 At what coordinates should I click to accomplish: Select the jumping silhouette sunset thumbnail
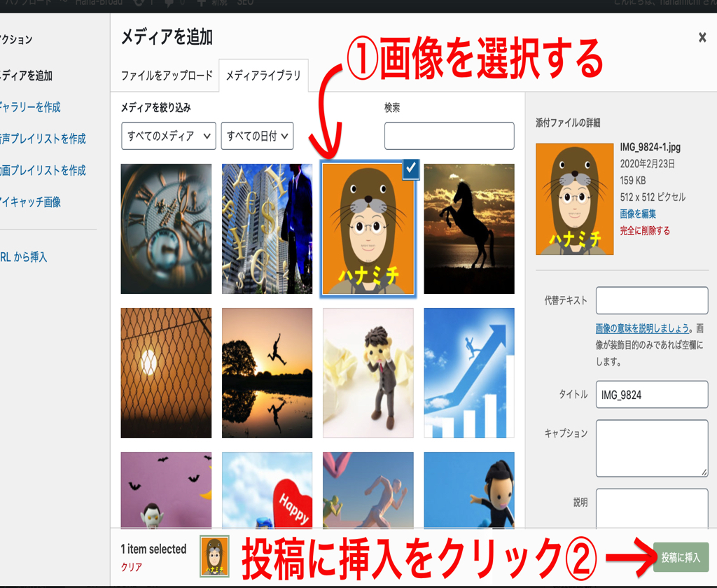point(267,373)
